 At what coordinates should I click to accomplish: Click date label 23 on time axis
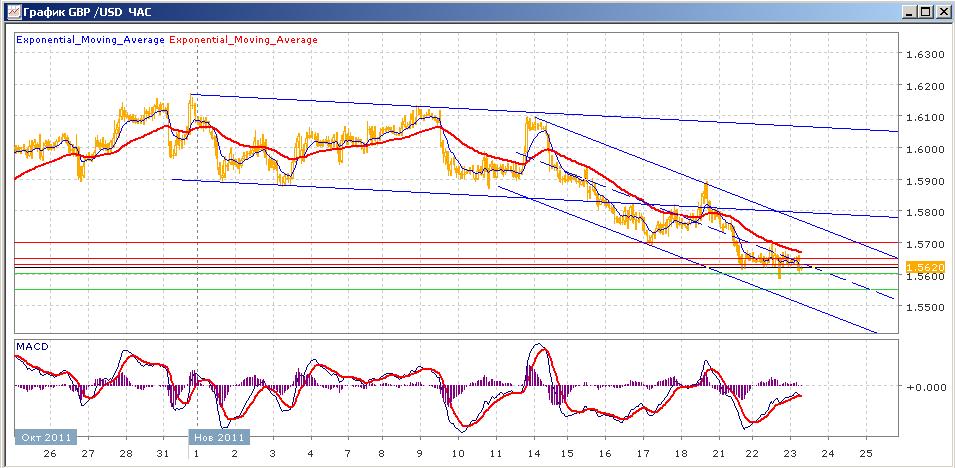pyautogui.click(x=790, y=454)
